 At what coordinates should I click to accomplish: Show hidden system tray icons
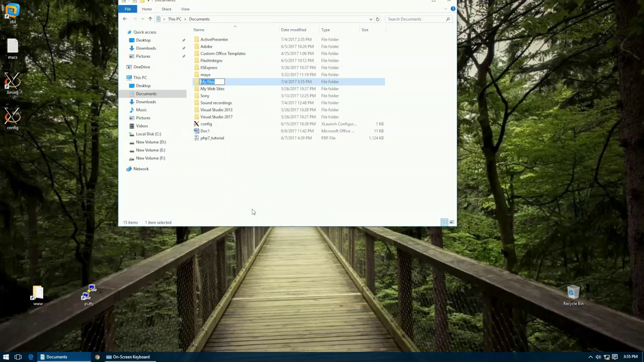click(590, 357)
